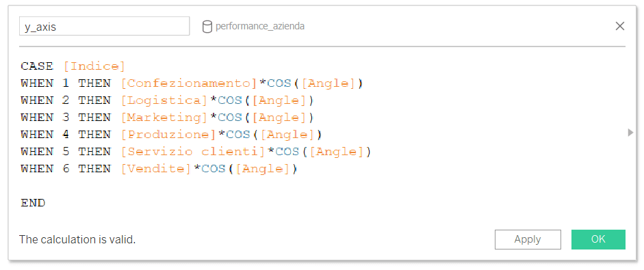This screenshot has width=644, height=270.
Task: Click the CASE keyword in formula
Action: click(37, 66)
